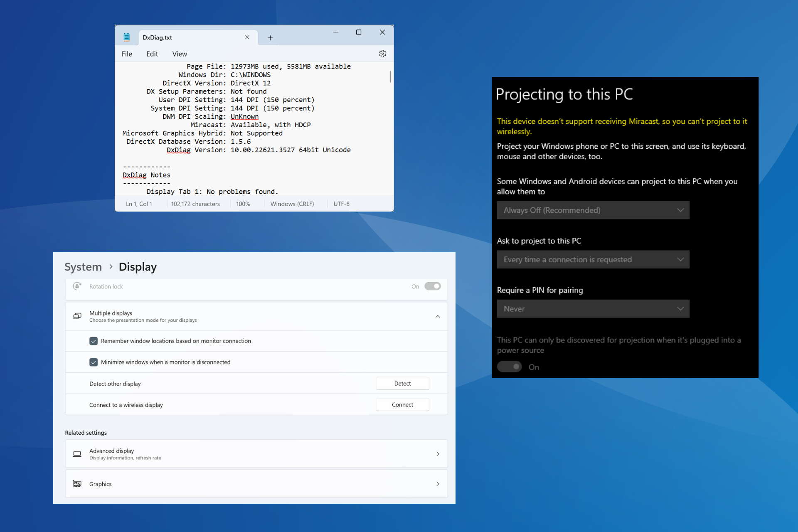Minimize the Notepad window
Screen dimensions: 798x532
[x=336, y=32]
